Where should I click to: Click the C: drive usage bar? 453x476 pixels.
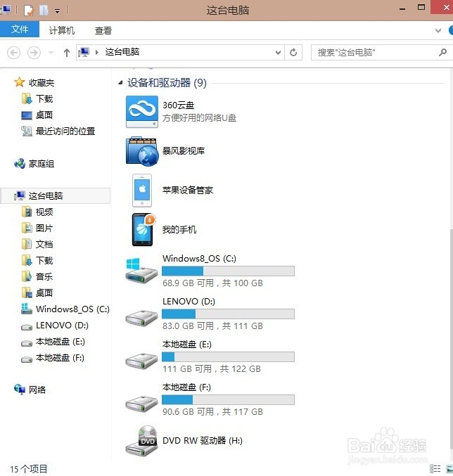(x=228, y=271)
